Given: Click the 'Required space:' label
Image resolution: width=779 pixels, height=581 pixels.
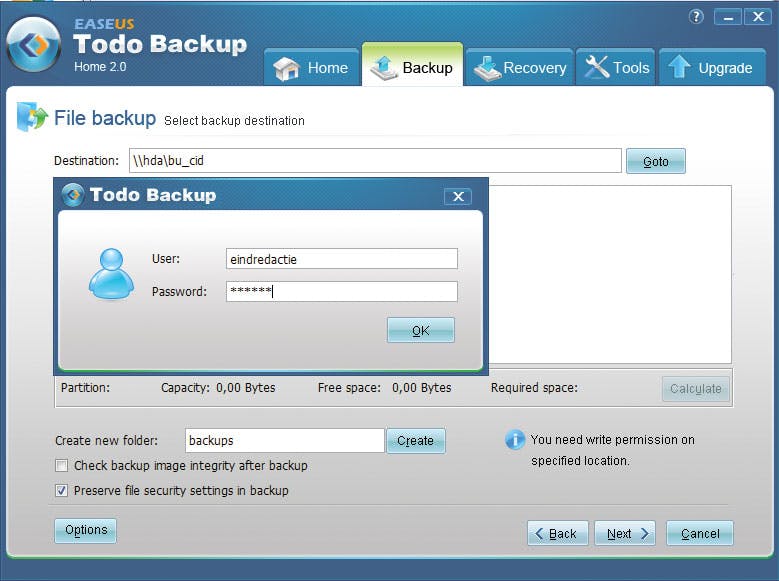Looking at the screenshot, I should tap(535, 388).
